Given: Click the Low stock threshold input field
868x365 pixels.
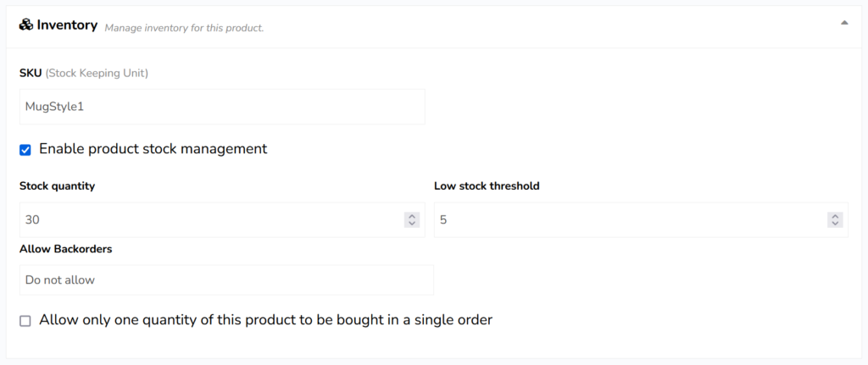Looking at the screenshot, I should (632, 219).
